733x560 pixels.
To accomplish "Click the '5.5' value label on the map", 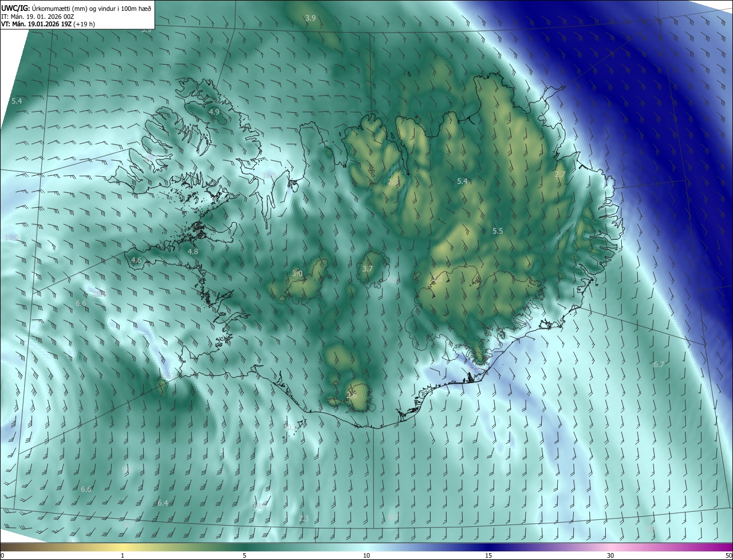I will point(498,231).
